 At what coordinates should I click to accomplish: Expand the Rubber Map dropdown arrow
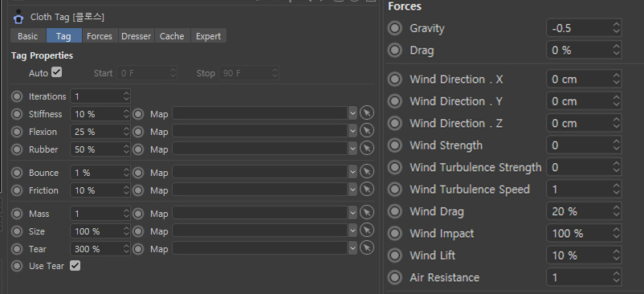(x=353, y=149)
